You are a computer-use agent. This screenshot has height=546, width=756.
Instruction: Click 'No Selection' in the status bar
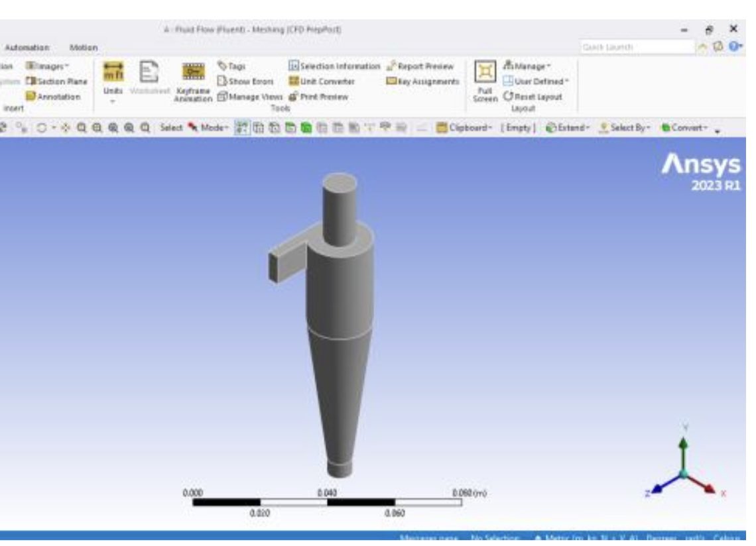click(x=495, y=537)
